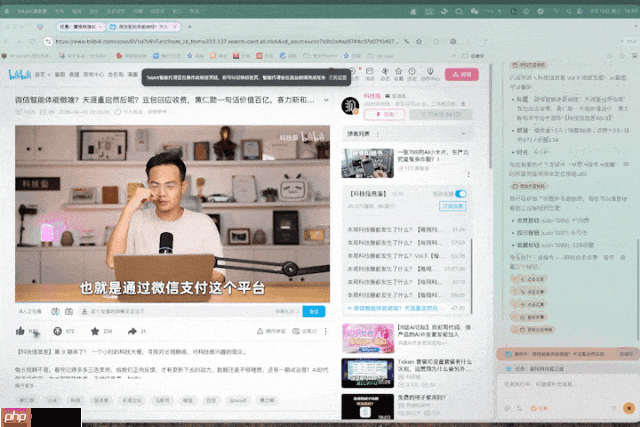Open 动态 feed icon in header
Image resolution: width=640 pixels, height=427 pixels.
(x=384, y=74)
